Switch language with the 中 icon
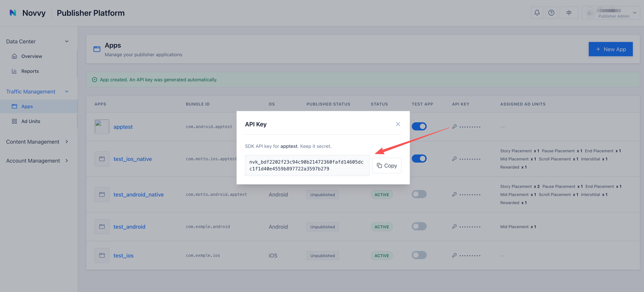This screenshot has width=644, height=292. tap(569, 13)
